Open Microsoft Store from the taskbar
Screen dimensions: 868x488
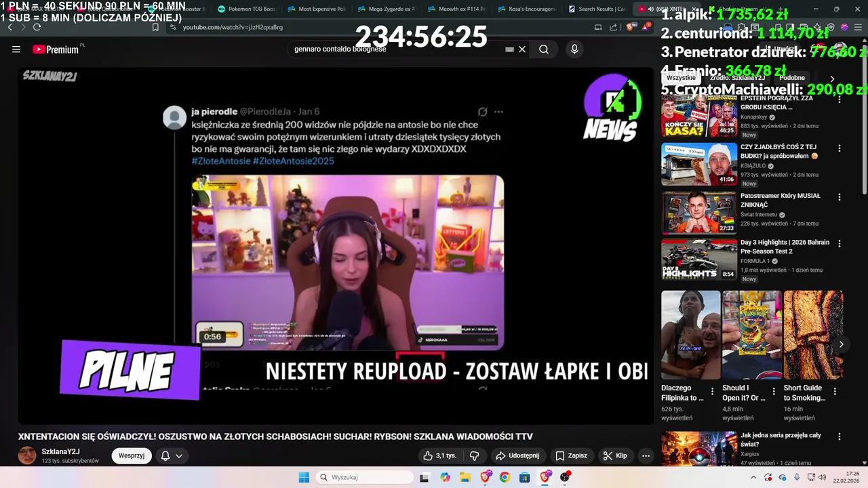525,477
